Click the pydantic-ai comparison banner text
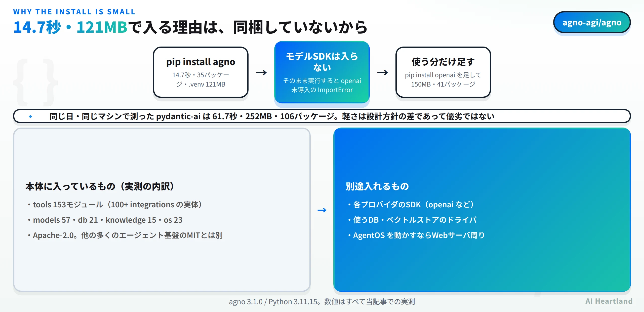 coord(272,116)
